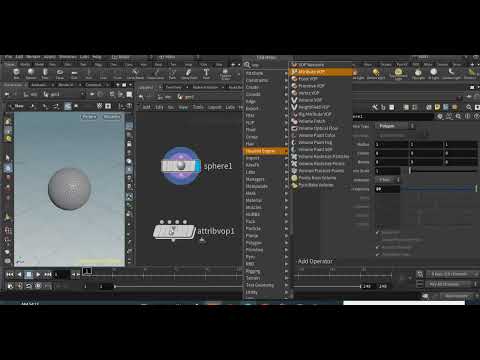
Task: Jump to first frame in the playbar
Action: pos(10,274)
